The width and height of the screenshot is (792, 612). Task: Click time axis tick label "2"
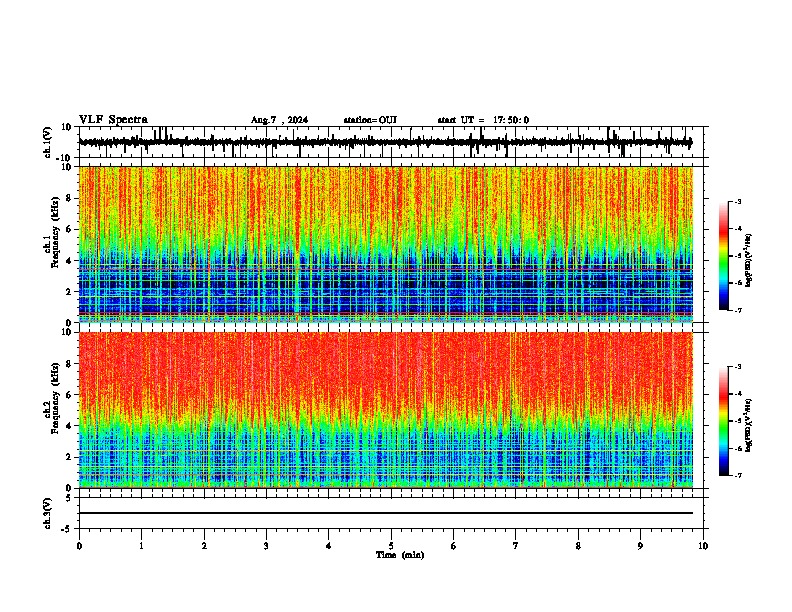pyautogui.click(x=204, y=546)
